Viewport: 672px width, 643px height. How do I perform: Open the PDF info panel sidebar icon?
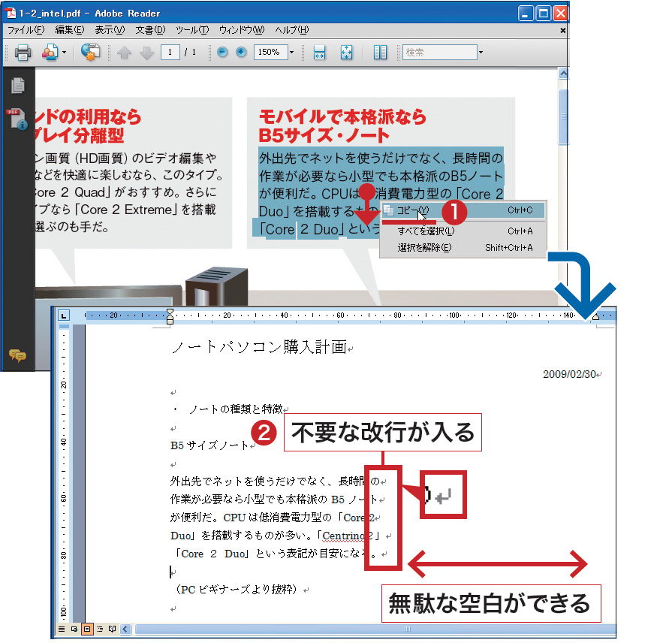click(x=17, y=119)
